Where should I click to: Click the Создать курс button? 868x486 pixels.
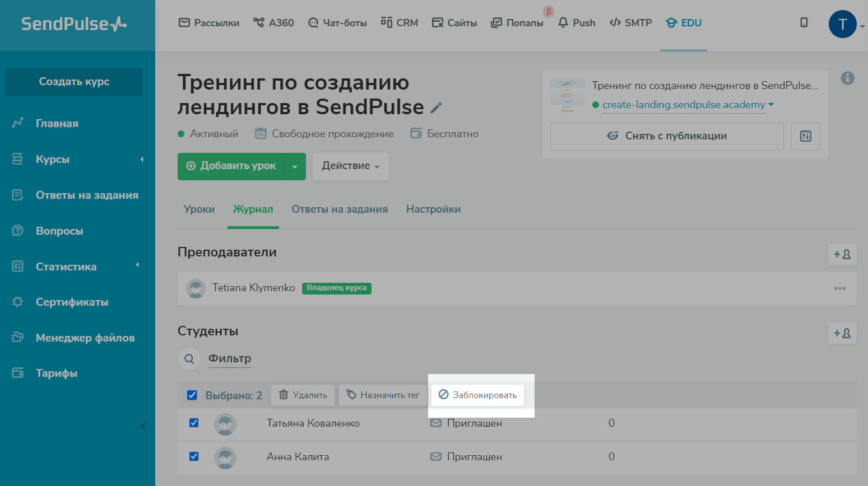[74, 82]
